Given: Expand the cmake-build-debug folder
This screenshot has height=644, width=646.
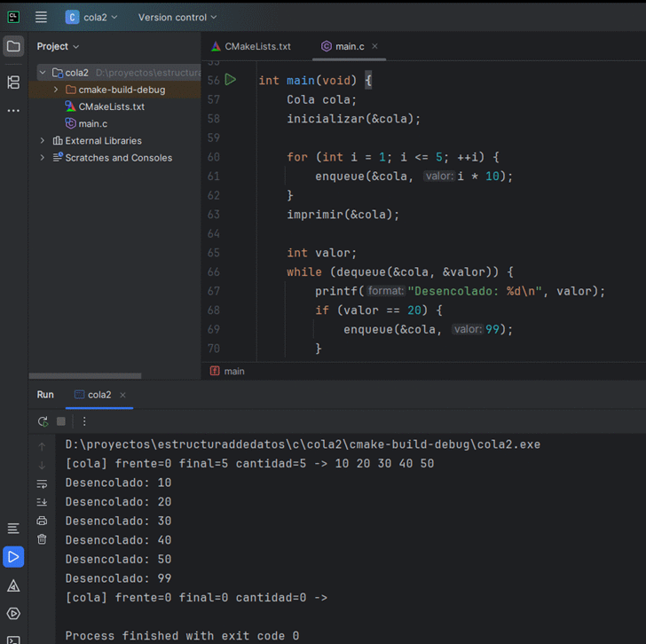Looking at the screenshot, I should pyautogui.click(x=56, y=90).
